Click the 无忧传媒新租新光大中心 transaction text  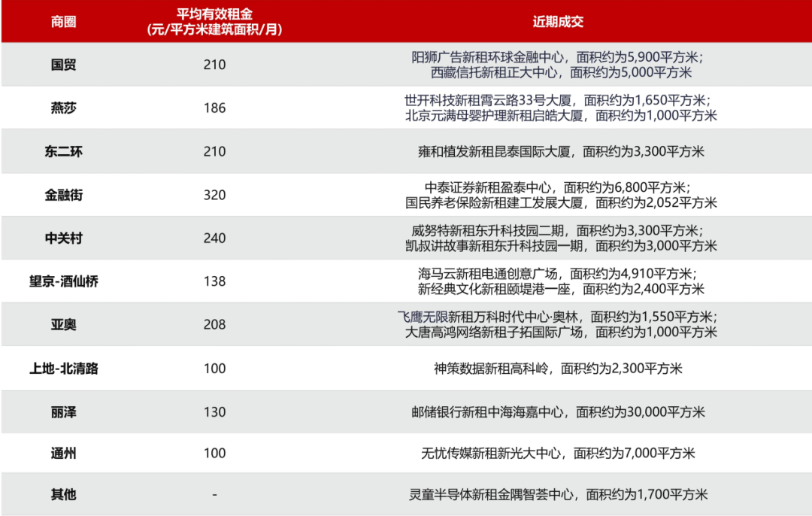click(558, 453)
